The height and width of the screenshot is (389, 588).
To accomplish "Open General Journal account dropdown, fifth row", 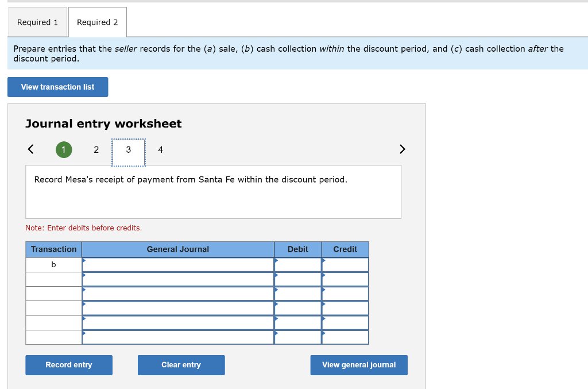I will pos(178,323).
